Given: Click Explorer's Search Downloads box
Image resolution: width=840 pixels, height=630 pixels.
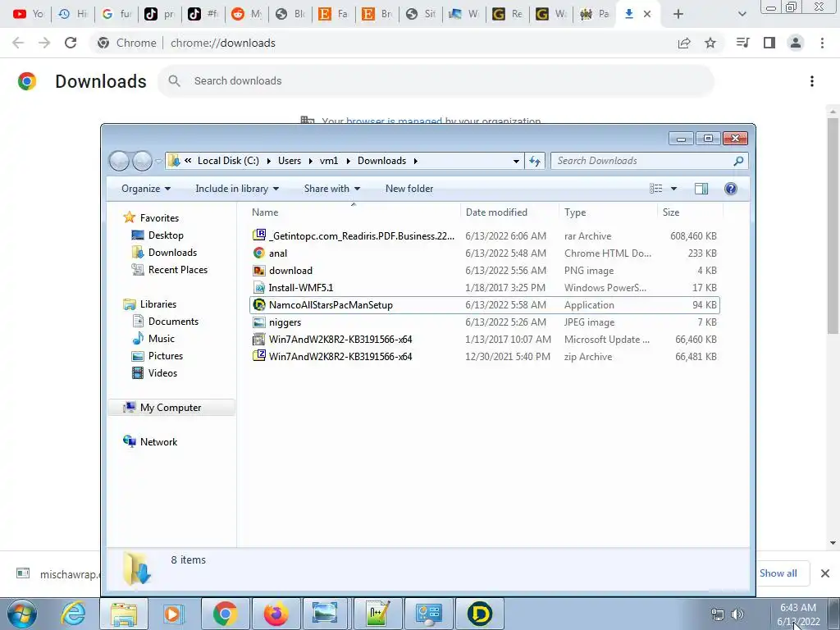Looking at the screenshot, I should click(650, 161).
